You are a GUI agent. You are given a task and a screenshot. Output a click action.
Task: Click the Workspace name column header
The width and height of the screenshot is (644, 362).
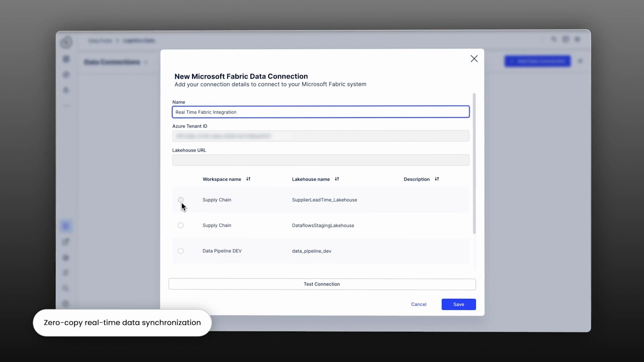point(222,179)
